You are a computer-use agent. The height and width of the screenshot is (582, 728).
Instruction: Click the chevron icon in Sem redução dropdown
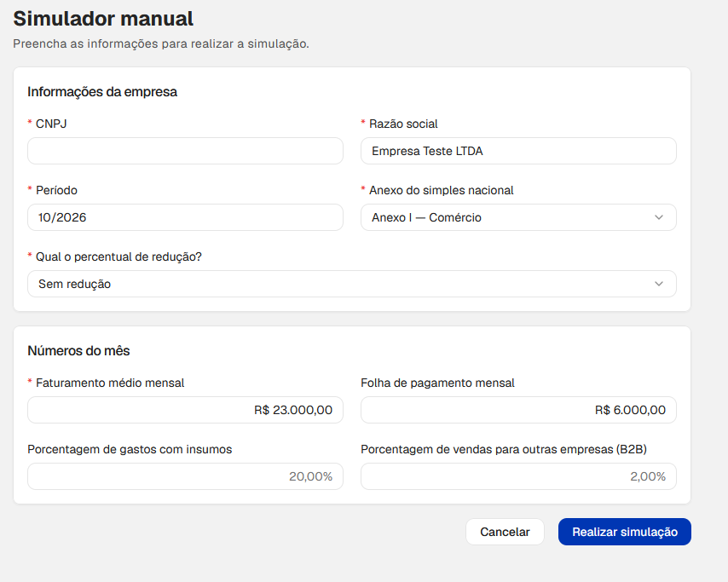(x=659, y=284)
